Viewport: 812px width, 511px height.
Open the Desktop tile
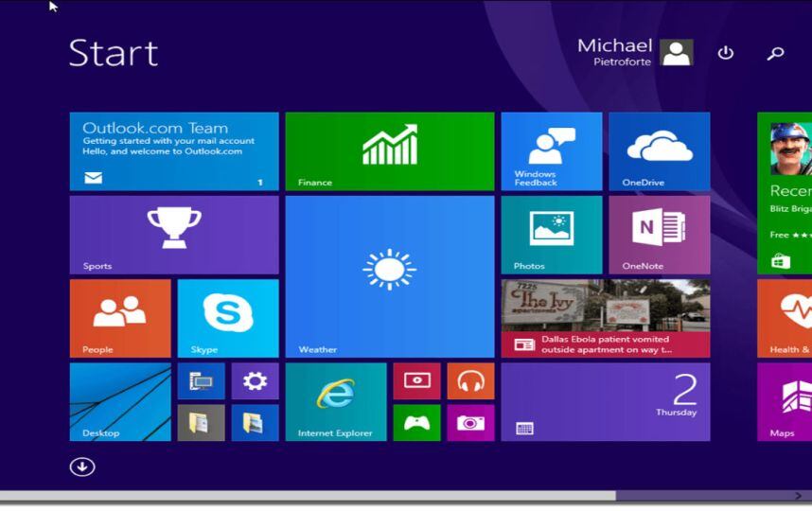coord(120,401)
